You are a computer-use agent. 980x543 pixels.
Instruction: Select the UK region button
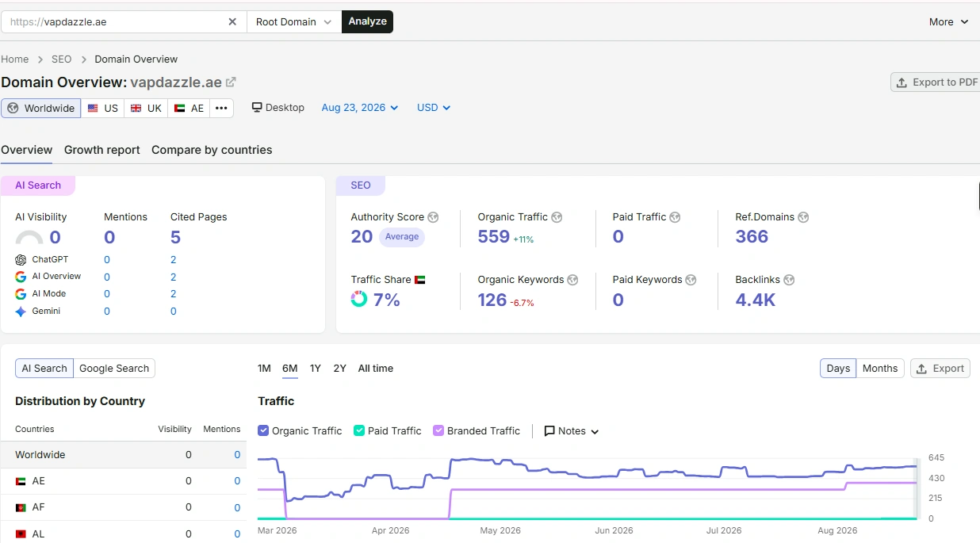pos(146,108)
